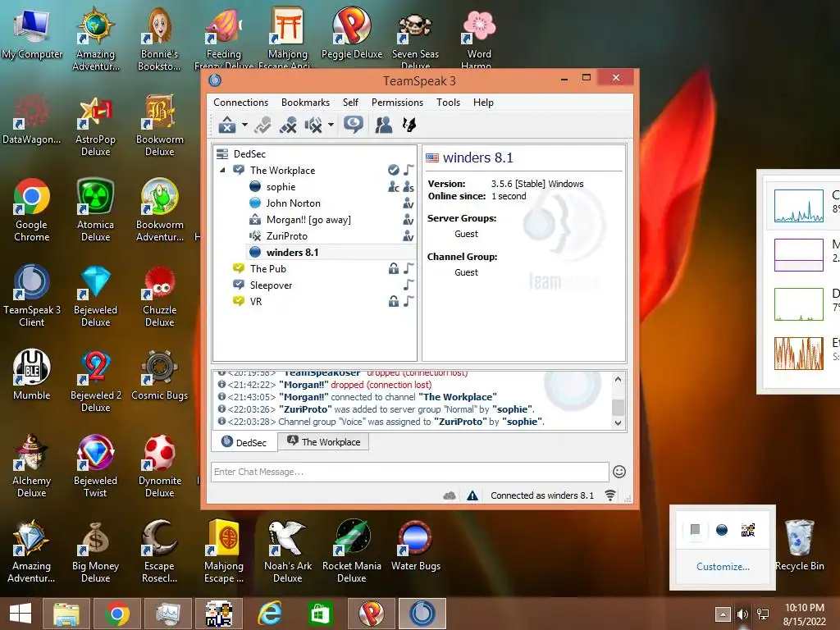Open the Contacts manager toolbar icon
This screenshot has height=630, width=840.
[384, 125]
